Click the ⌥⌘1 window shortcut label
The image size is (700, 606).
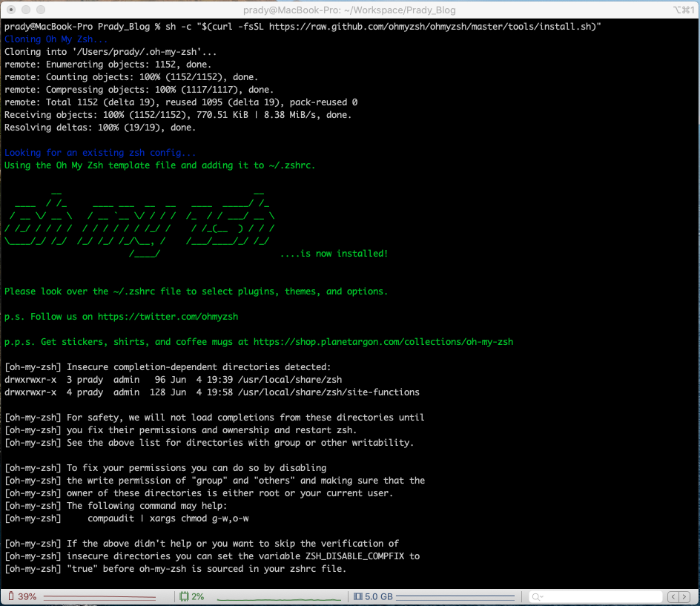[684, 10]
